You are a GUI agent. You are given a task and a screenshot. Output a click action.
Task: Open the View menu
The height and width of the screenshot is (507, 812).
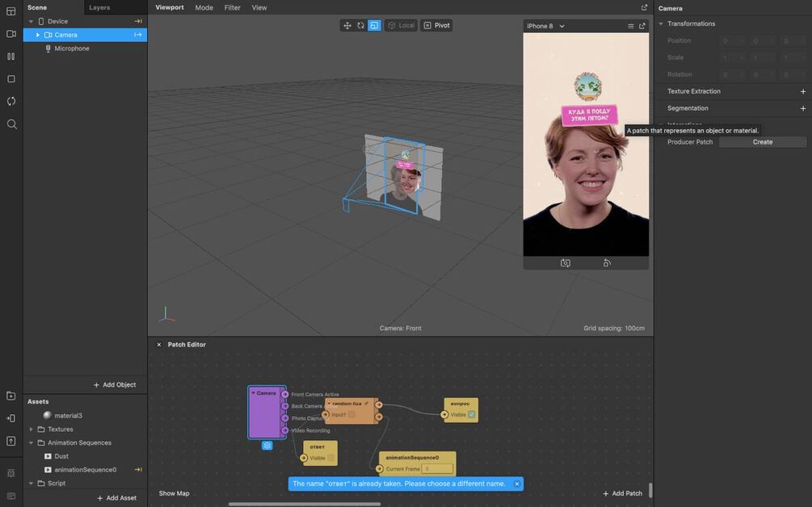point(259,7)
